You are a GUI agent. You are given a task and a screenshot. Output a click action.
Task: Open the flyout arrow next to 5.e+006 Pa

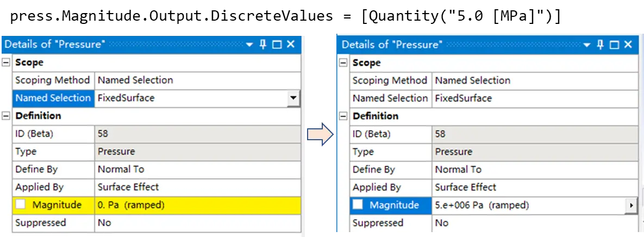tap(631, 205)
